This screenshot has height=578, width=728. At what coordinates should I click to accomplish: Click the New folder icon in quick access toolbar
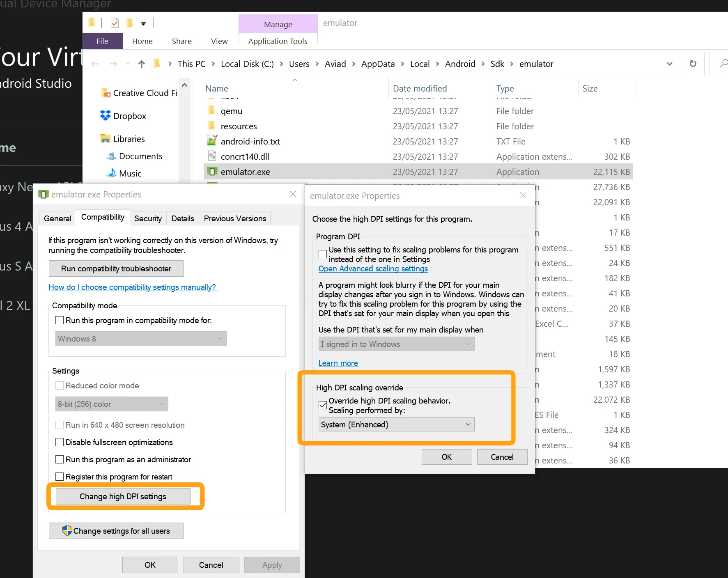[129, 23]
